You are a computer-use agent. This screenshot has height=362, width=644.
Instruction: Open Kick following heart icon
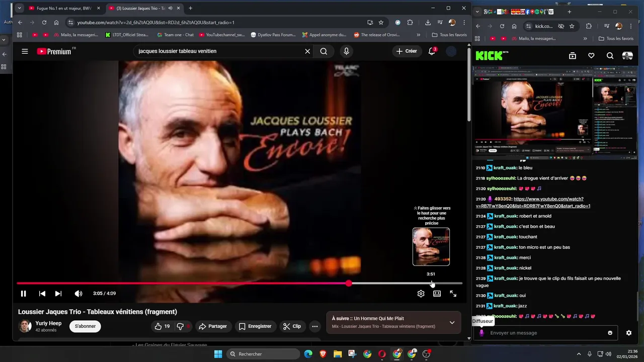click(x=591, y=56)
